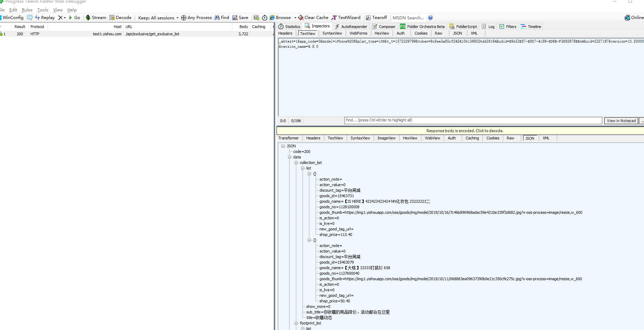The height and width of the screenshot is (330, 644).
Task: Collapse object node containing goods_id=15463079
Action: click(x=309, y=240)
